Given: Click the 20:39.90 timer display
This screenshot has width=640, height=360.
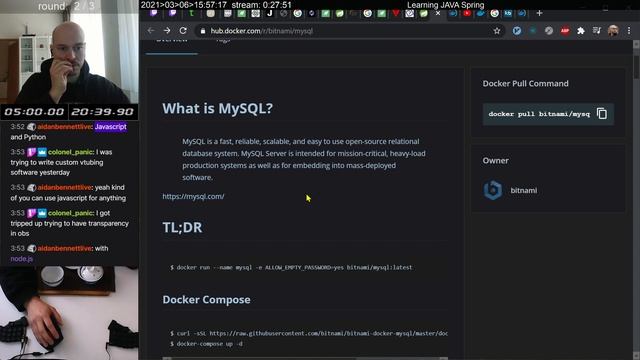Looking at the screenshot, I should point(103,112).
